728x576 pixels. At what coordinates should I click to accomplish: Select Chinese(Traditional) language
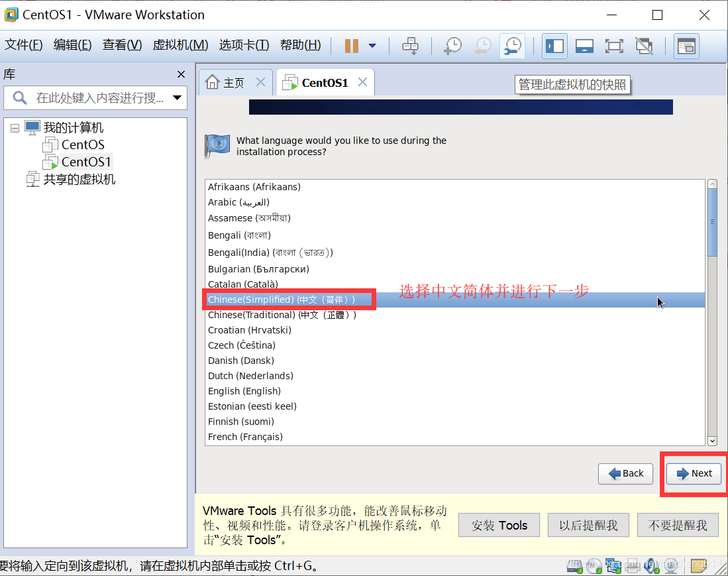point(455,315)
